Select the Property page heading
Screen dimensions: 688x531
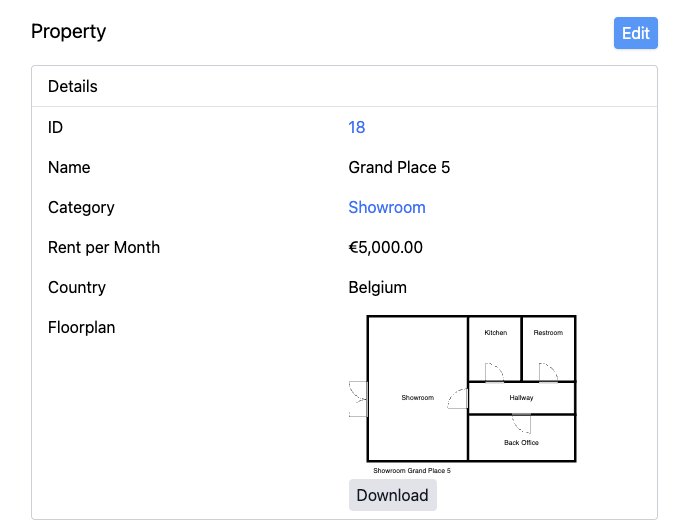68,32
